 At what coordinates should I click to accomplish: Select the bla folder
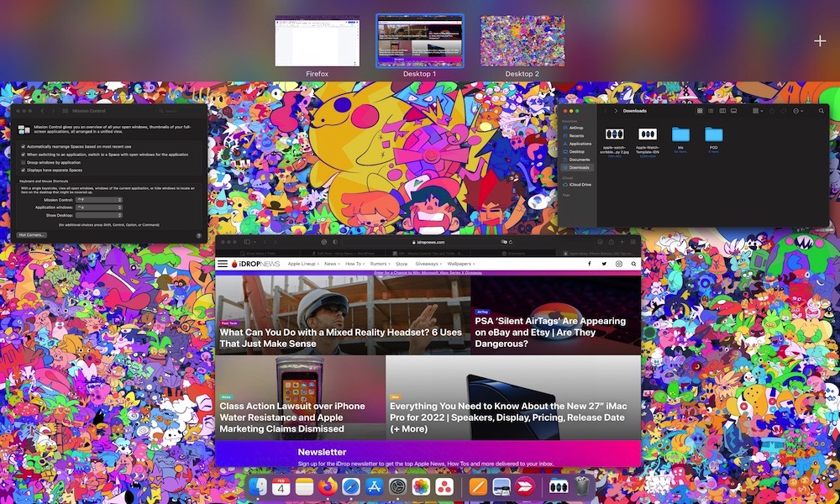pos(680,134)
